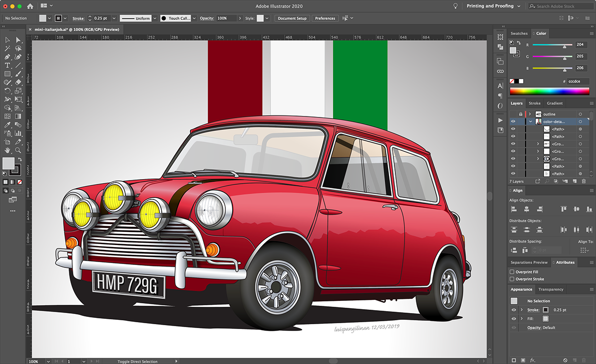
Task: Open the Align To dropdown
Action: coord(585,250)
